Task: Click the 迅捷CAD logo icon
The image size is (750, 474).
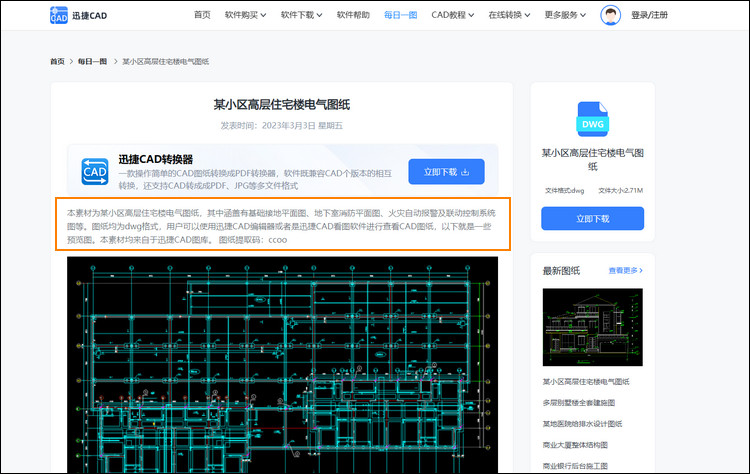Action: point(59,15)
